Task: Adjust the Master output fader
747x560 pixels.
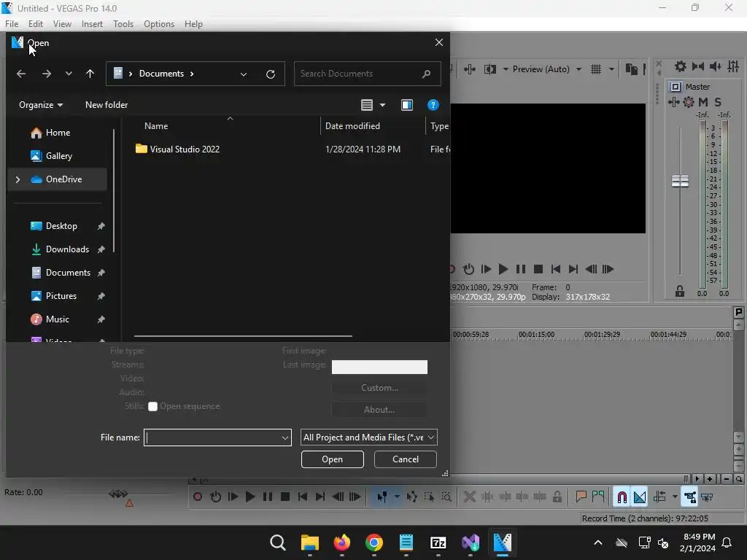Action: click(x=680, y=181)
